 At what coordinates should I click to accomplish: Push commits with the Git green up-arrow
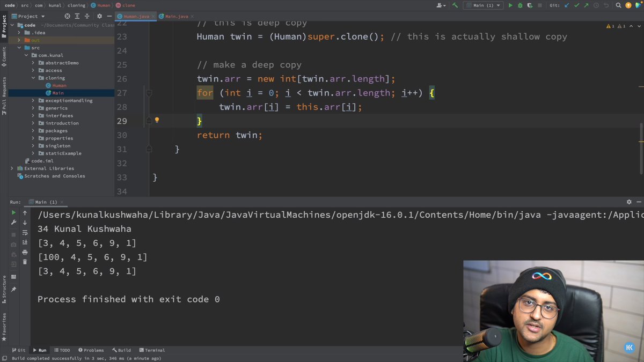pyautogui.click(x=587, y=5)
